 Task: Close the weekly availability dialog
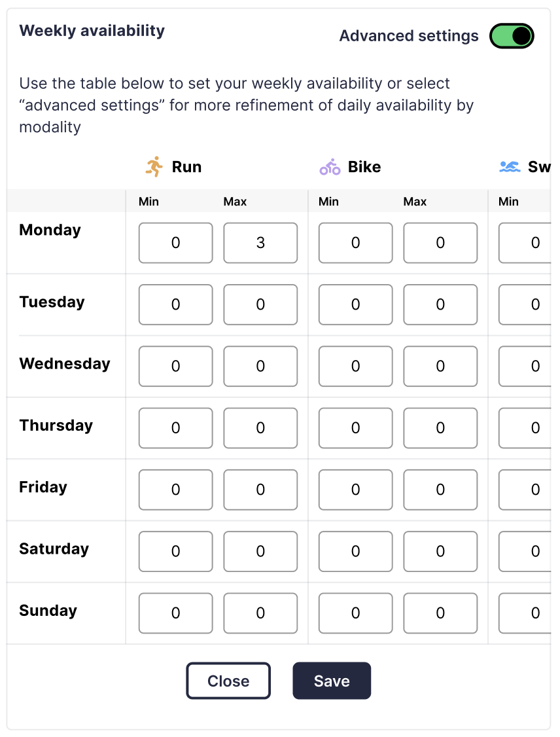click(228, 681)
